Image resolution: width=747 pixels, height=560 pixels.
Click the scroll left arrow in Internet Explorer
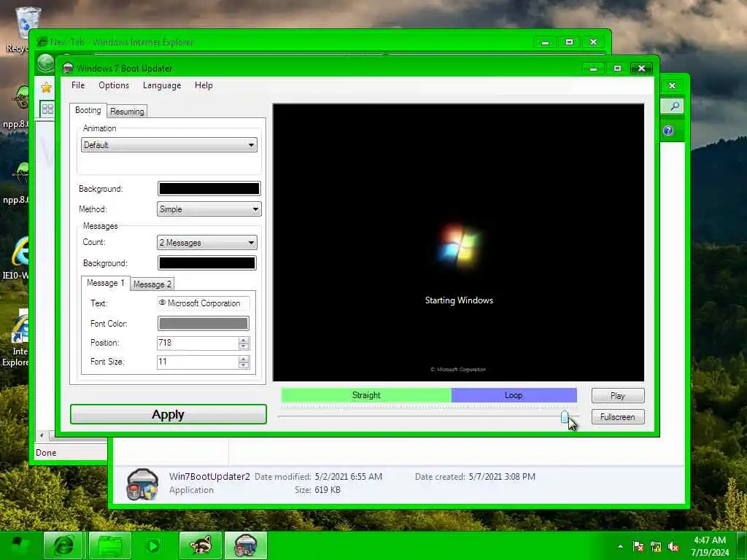click(x=42, y=435)
